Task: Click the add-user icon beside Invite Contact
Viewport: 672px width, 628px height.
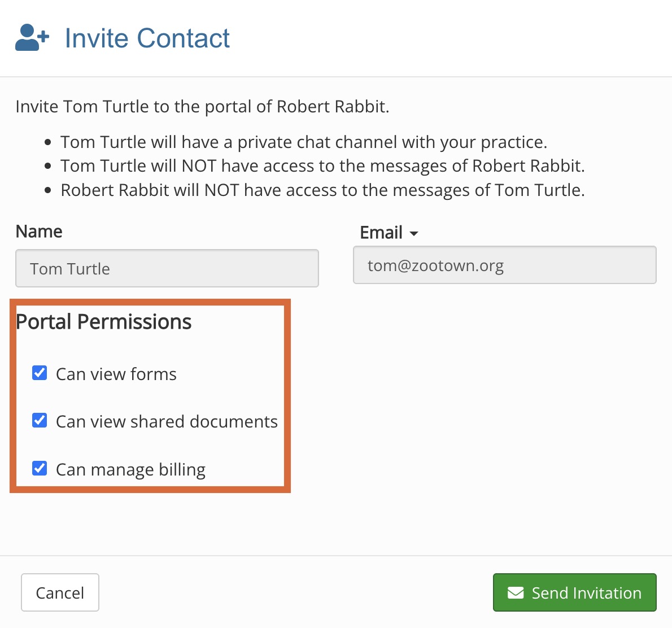Action: pyautogui.click(x=32, y=38)
